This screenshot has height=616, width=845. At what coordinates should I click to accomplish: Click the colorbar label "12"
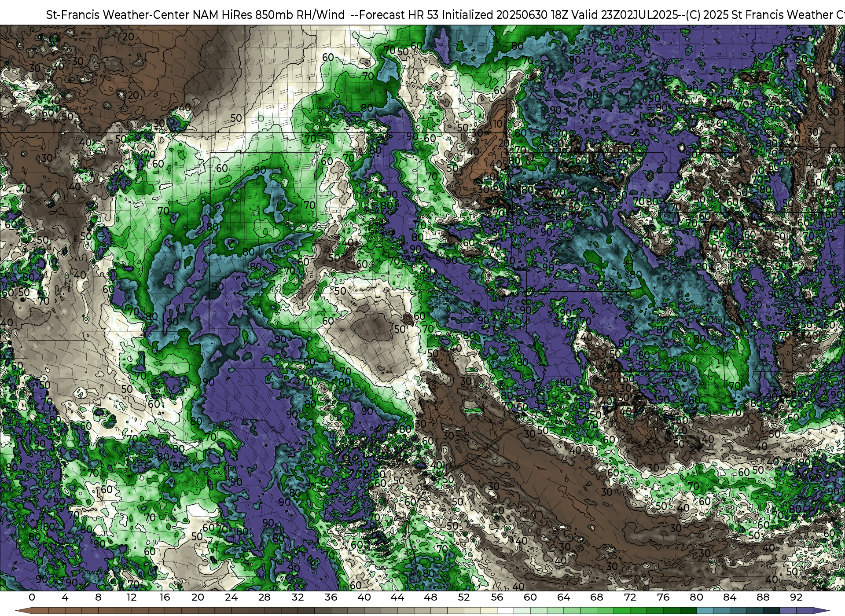[x=132, y=597]
